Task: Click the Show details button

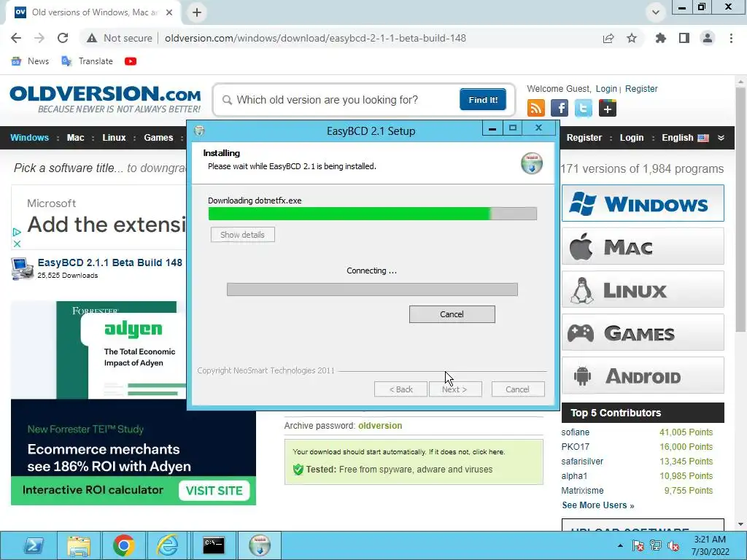Action: click(242, 234)
